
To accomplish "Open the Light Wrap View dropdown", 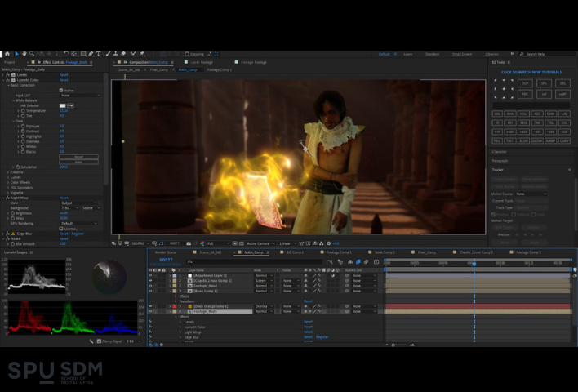I will tap(79, 203).
